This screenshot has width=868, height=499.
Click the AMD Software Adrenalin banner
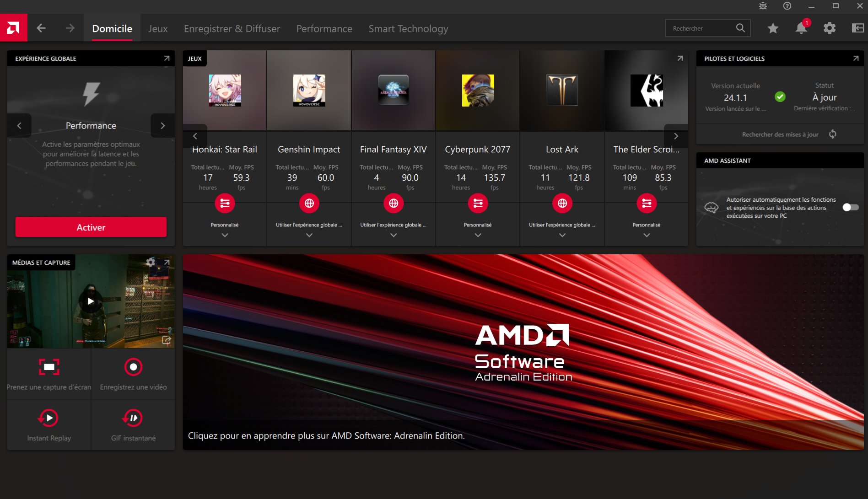(x=523, y=352)
